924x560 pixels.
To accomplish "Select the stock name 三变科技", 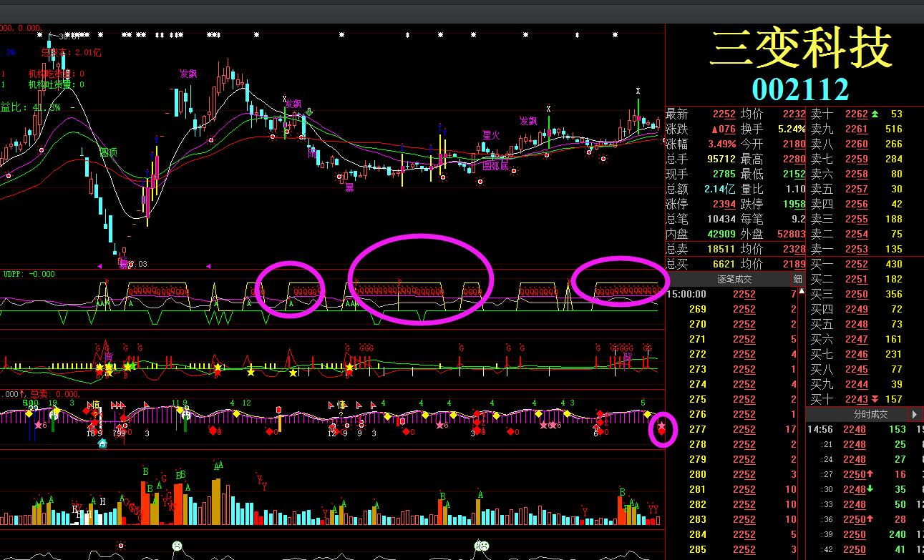I will (801, 49).
